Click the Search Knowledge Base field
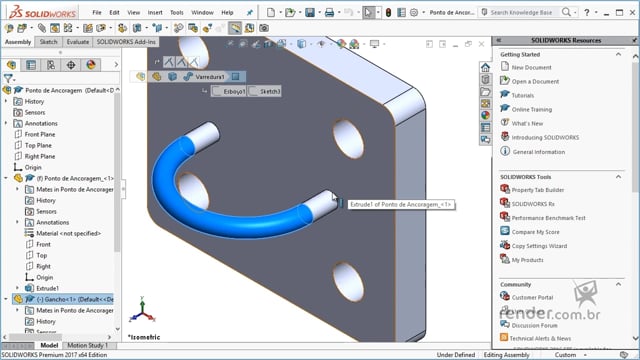The width and height of the screenshot is (640, 360). tap(521, 13)
